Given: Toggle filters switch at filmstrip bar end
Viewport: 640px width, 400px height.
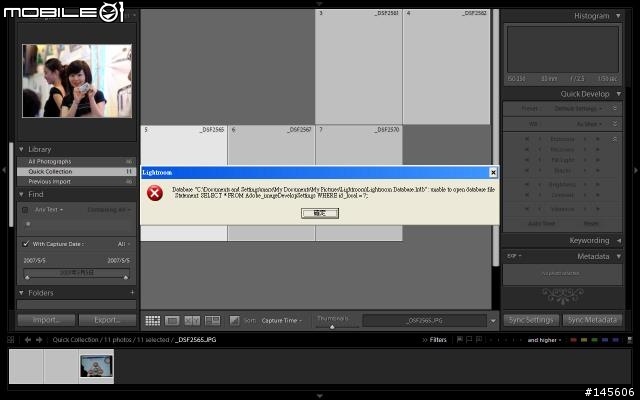Looking at the screenshot, I should pos(630,340).
